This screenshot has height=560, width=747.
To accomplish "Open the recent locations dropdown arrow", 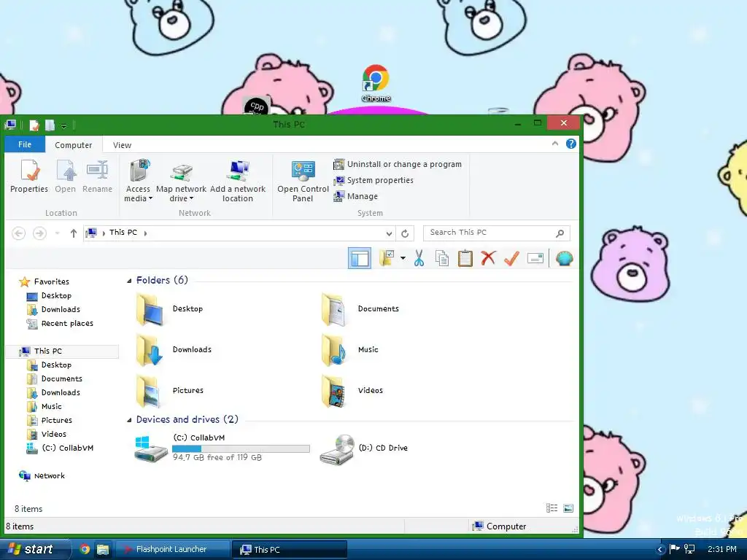I will click(x=57, y=233).
